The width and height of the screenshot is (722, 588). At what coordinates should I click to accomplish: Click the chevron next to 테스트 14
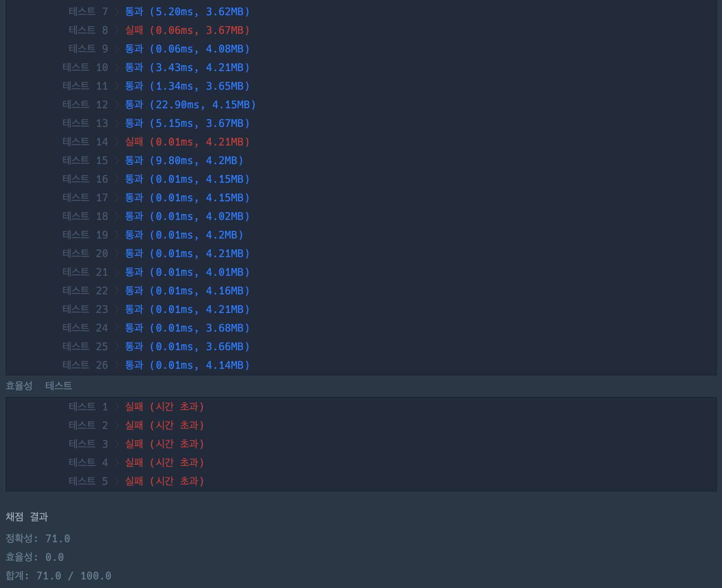tap(117, 142)
